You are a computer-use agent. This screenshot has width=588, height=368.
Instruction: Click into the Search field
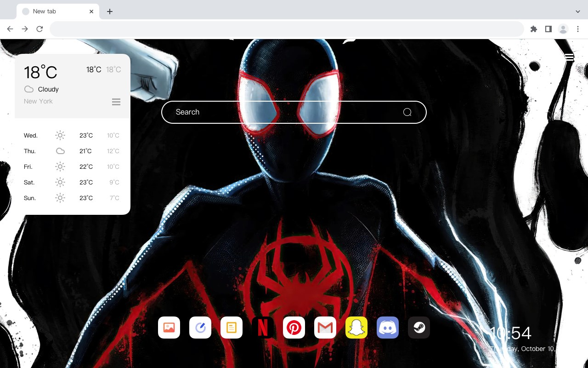[x=294, y=112]
